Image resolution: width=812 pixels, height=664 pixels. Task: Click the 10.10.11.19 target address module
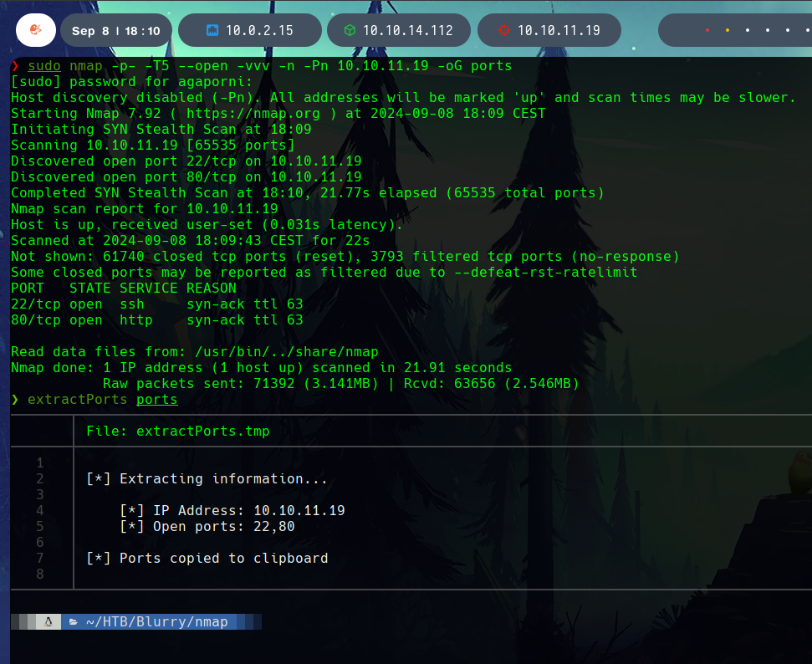(558, 30)
